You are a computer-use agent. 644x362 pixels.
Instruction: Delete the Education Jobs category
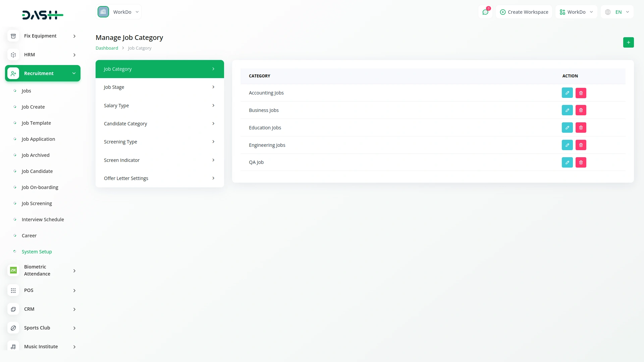click(581, 128)
